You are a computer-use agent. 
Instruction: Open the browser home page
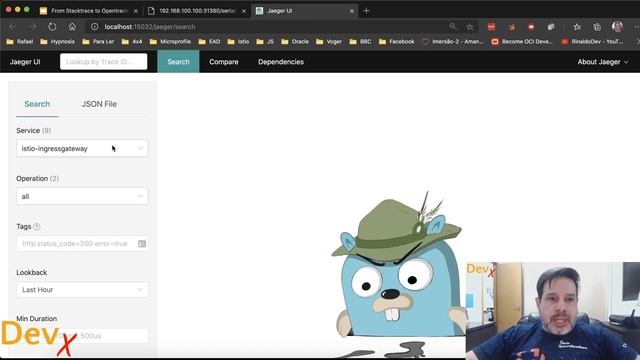click(x=72, y=27)
